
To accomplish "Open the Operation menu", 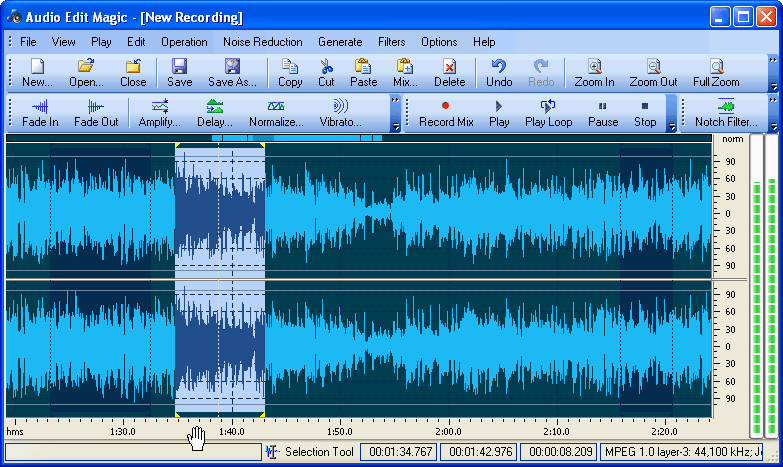I will coord(184,42).
